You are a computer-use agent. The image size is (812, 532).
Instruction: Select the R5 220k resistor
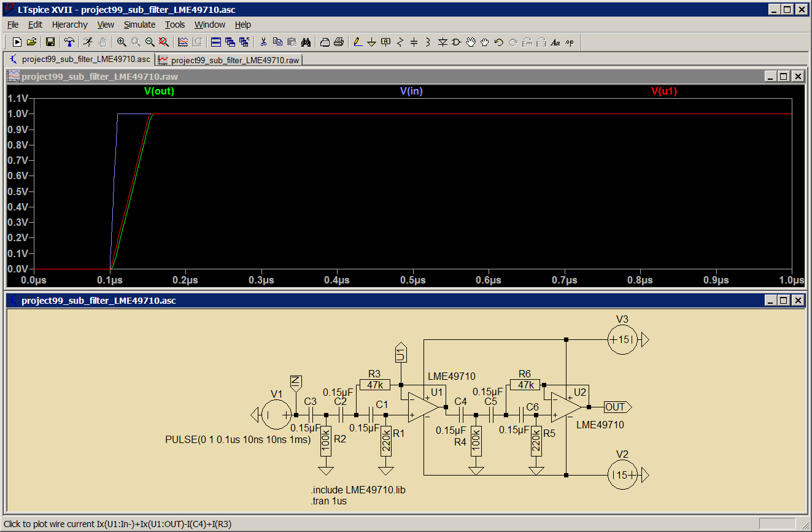[x=536, y=440]
